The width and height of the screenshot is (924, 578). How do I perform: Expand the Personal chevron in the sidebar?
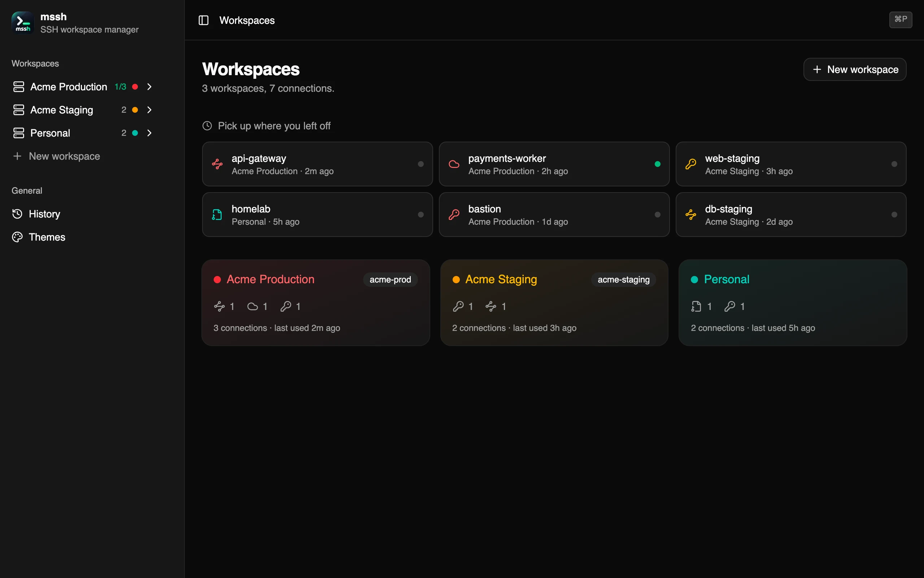point(149,133)
